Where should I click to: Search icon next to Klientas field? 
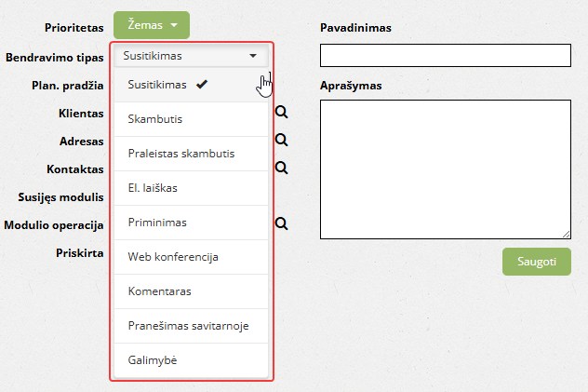pos(281,112)
